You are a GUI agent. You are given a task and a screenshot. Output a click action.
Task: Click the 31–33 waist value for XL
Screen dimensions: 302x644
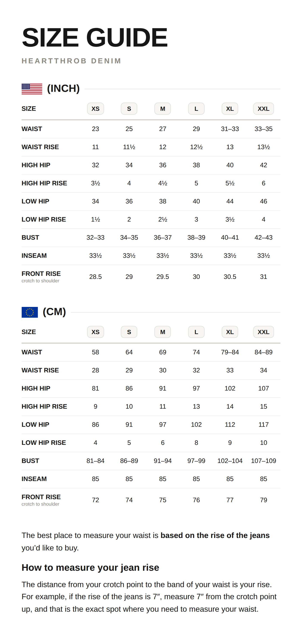tap(230, 129)
